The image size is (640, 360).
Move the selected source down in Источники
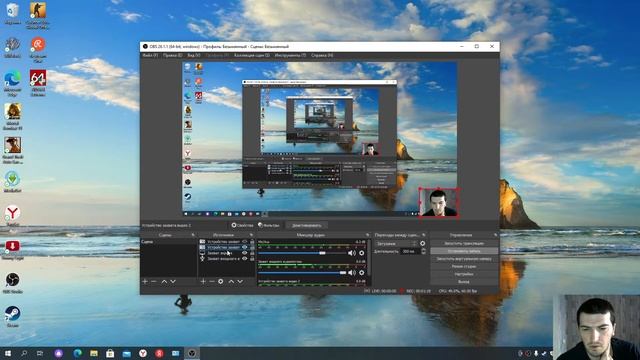point(240,282)
